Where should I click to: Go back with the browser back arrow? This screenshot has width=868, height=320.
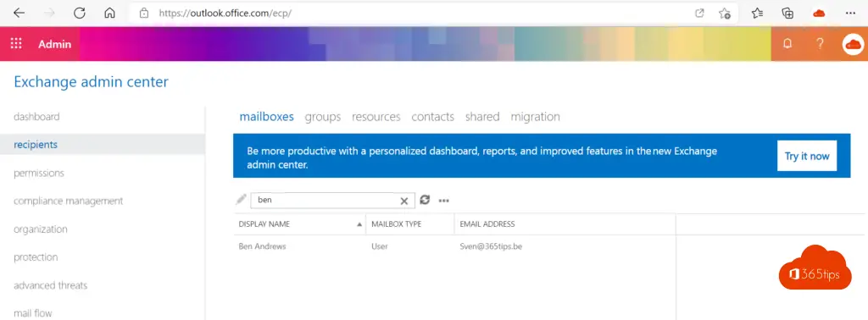tap(19, 14)
